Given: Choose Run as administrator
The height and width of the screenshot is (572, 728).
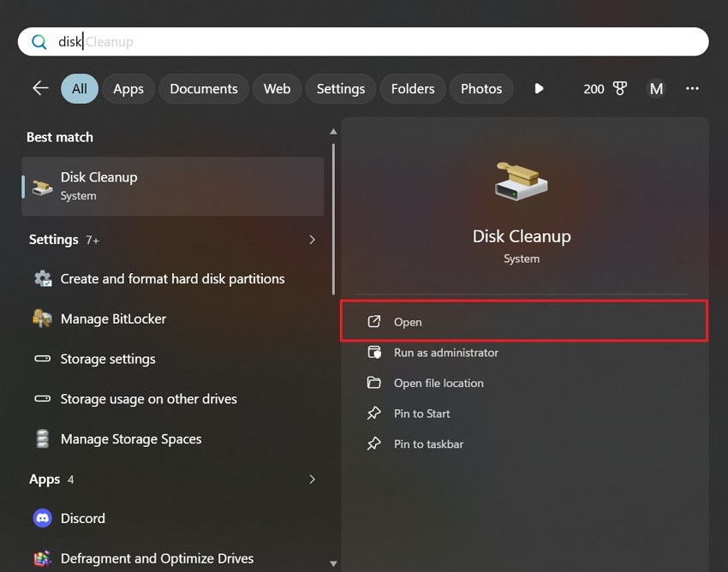Looking at the screenshot, I should click(x=523, y=353).
